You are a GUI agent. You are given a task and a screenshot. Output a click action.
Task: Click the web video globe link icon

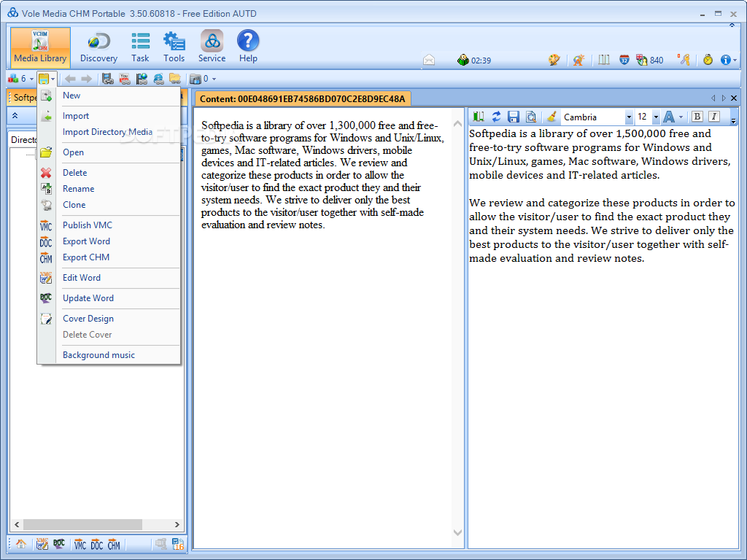tap(142, 79)
